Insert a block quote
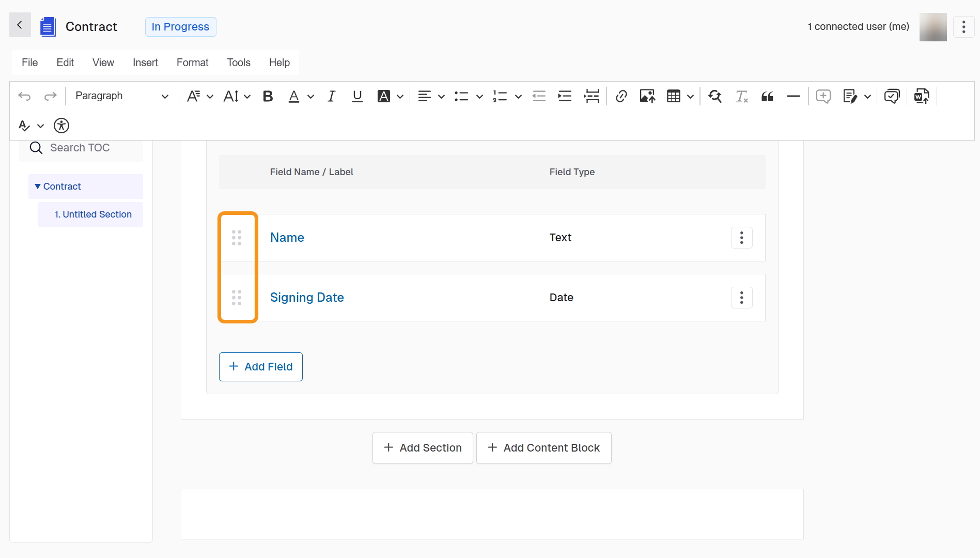Image resolution: width=980 pixels, height=558 pixels. point(767,96)
